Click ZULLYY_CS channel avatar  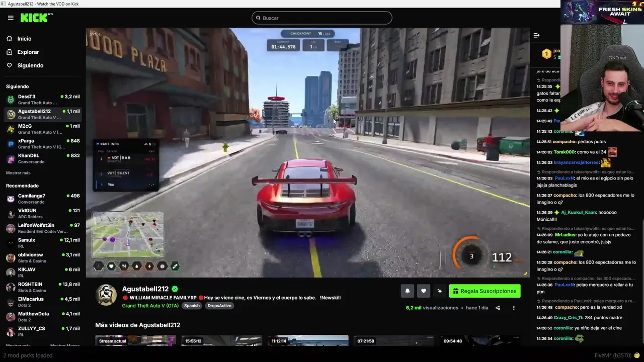[11, 331]
